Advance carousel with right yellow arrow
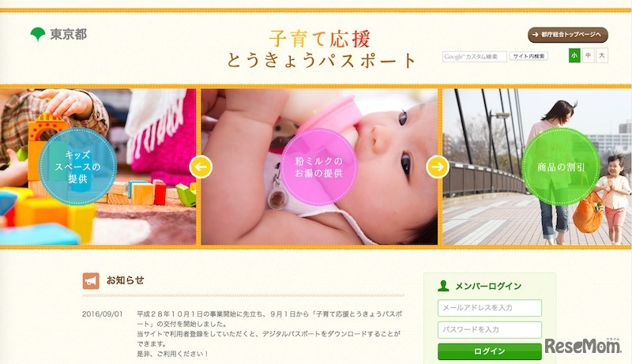This screenshot has height=364, width=632. coord(438,167)
